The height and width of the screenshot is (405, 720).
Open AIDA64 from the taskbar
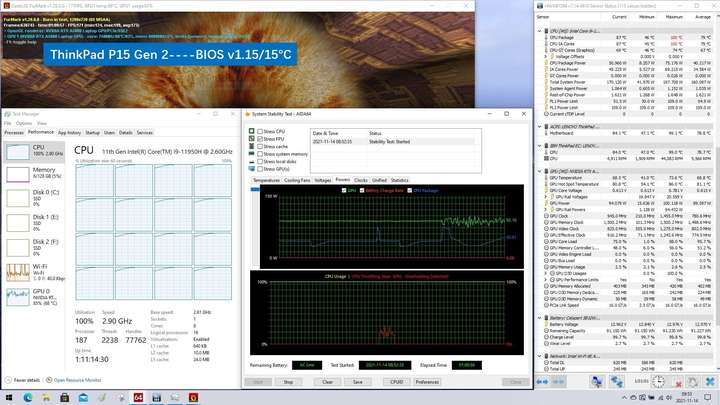click(138, 397)
